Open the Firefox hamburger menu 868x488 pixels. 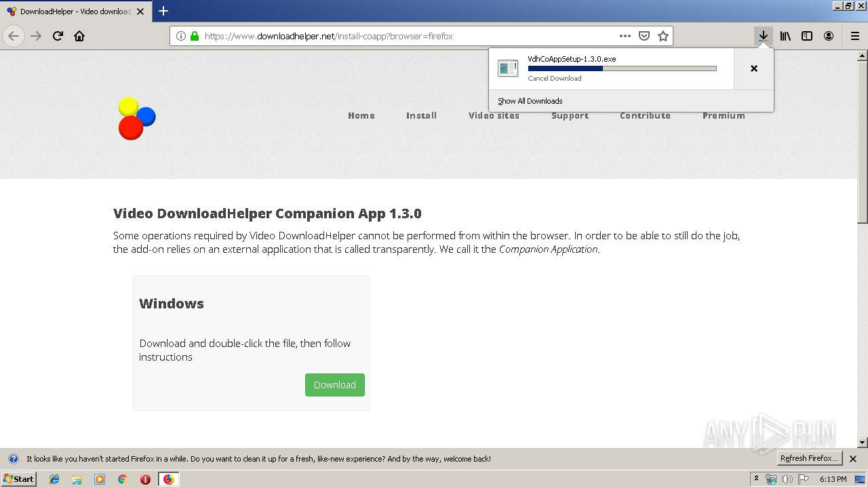[x=854, y=36]
